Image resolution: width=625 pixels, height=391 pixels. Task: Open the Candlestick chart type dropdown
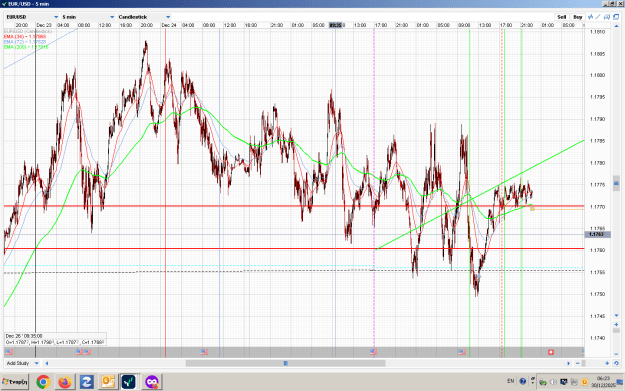pyautogui.click(x=144, y=17)
